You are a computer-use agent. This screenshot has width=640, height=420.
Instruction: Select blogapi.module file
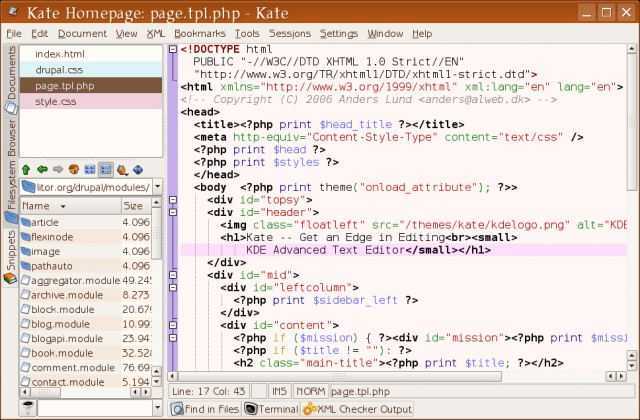pyautogui.click(x=86, y=338)
